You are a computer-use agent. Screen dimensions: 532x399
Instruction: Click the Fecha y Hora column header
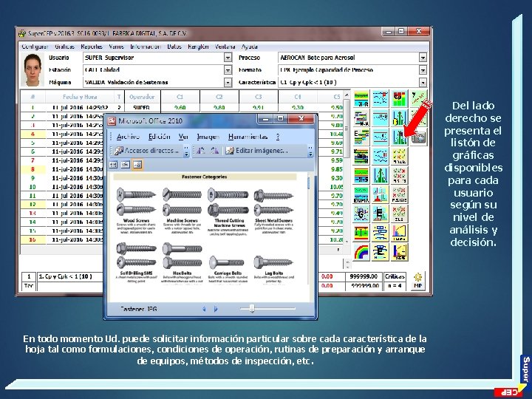coord(80,97)
